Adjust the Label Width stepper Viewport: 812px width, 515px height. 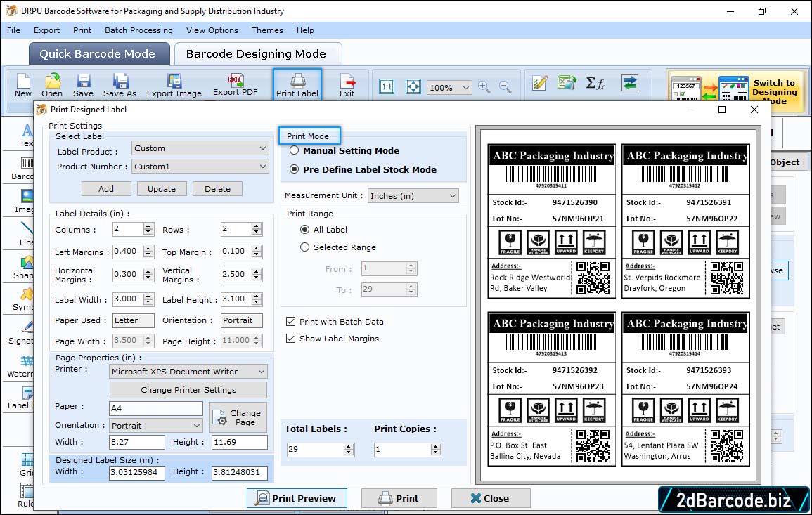tap(148, 299)
